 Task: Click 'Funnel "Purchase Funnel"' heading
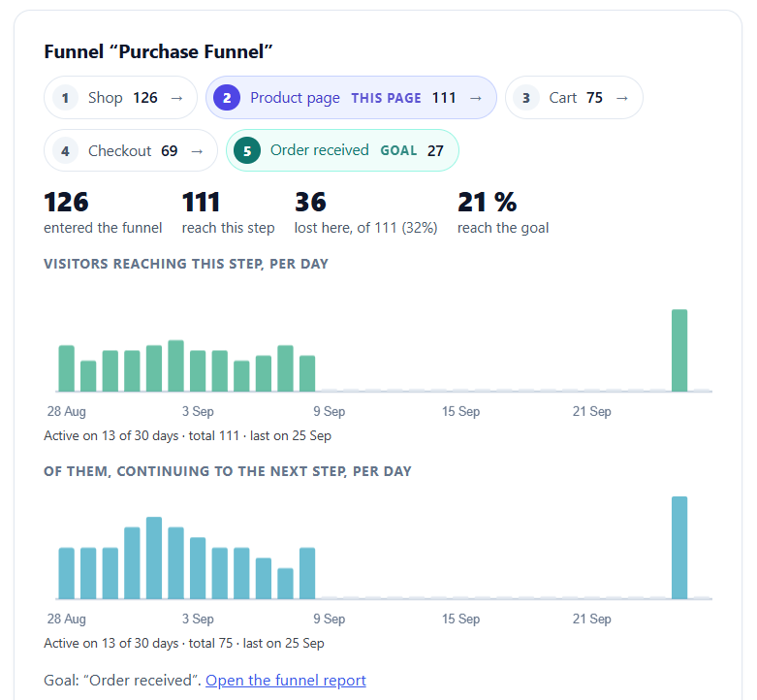[158, 51]
